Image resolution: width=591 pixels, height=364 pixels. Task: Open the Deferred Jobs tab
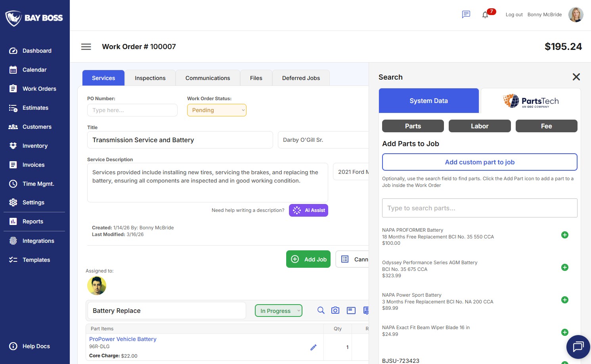click(301, 78)
